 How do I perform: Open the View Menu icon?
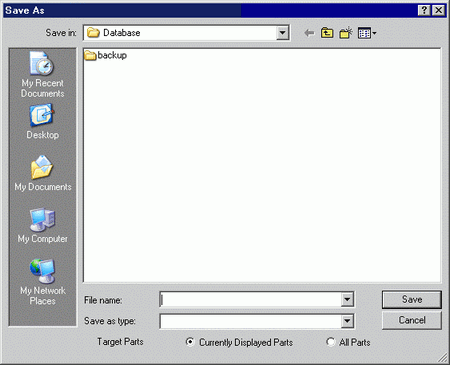coord(367,33)
